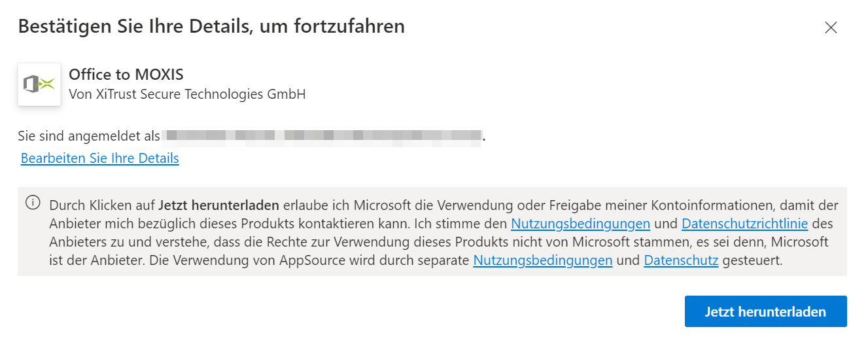Click the Office to MOXIS app icon

click(x=39, y=84)
